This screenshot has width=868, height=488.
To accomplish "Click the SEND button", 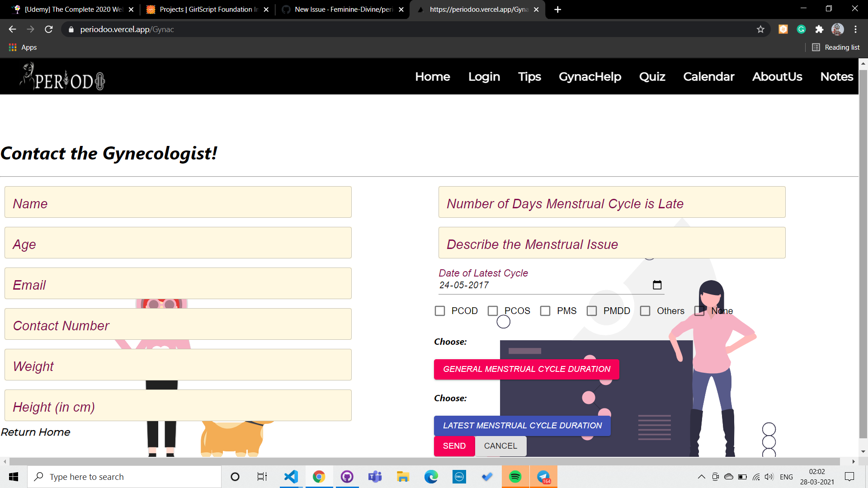I will (x=454, y=446).
